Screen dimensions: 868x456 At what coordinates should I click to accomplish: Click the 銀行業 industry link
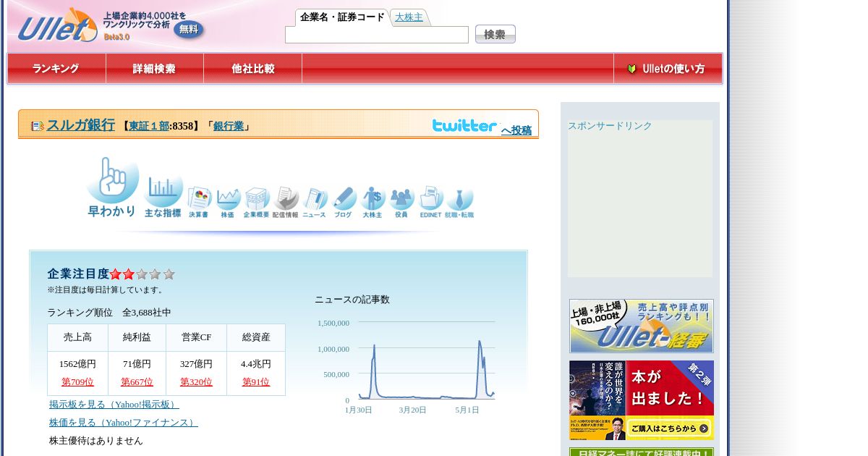[229, 126]
